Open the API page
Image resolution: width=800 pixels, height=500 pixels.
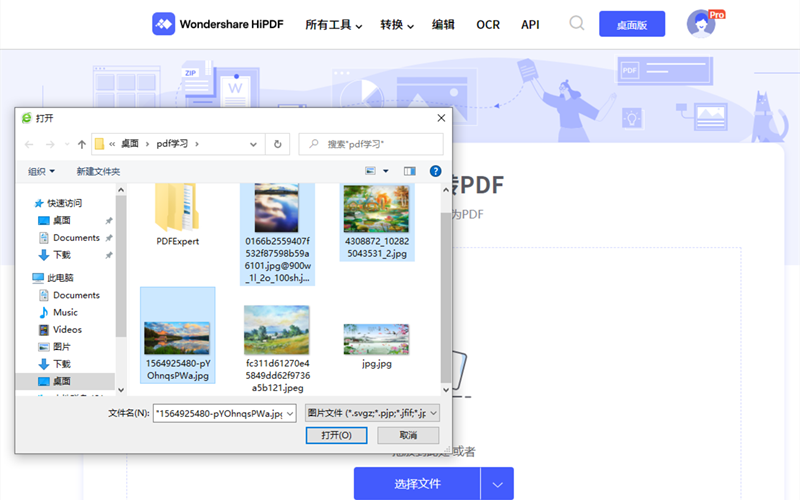click(x=530, y=24)
